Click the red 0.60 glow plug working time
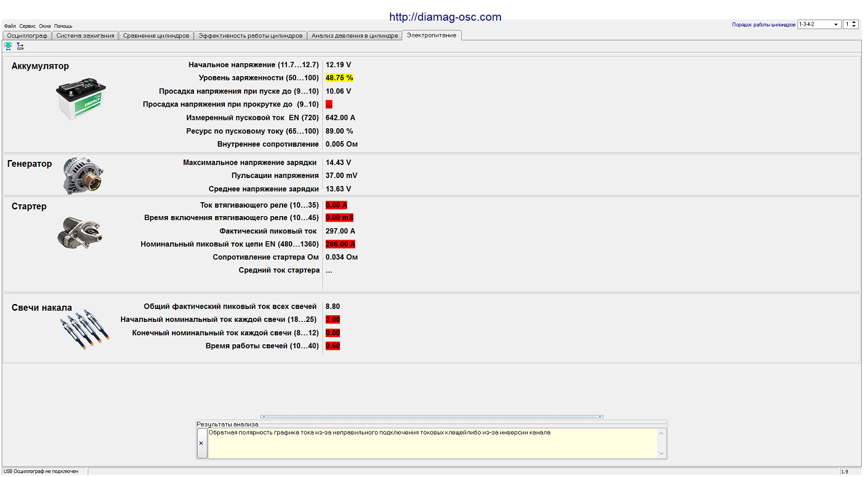This screenshot has height=477, width=868. pyautogui.click(x=332, y=346)
